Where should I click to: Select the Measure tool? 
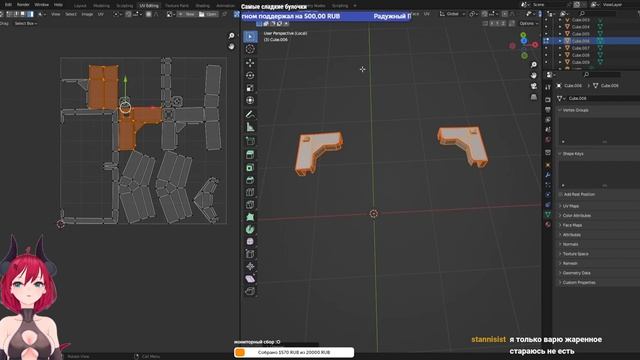pyautogui.click(x=250, y=127)
